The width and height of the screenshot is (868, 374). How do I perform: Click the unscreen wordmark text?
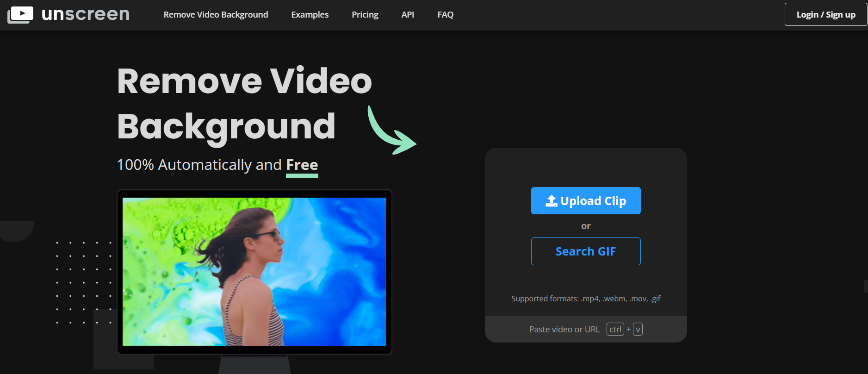point(86,14)
